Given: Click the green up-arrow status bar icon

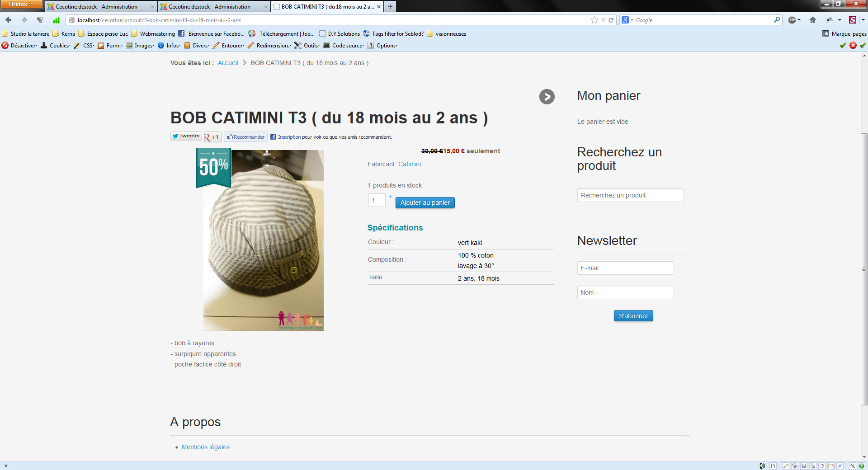Looking at the screenshot, I should click(862, 466).
